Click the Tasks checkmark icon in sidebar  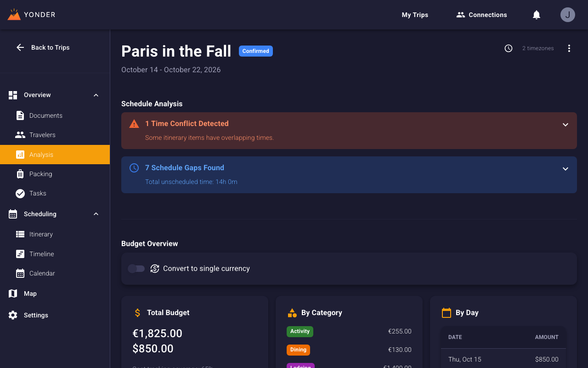(20, 193)
